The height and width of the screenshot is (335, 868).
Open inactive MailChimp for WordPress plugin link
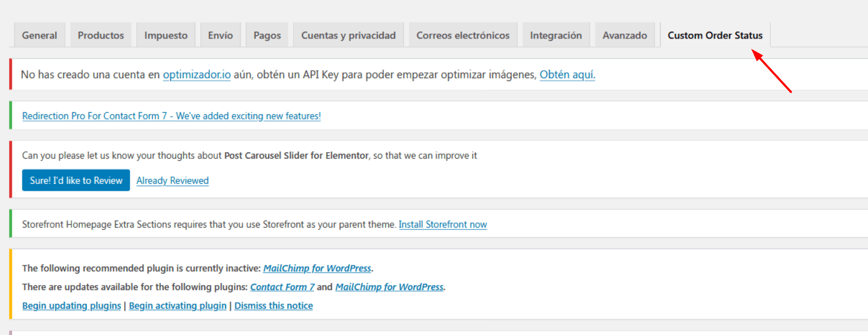coord(318,268)
